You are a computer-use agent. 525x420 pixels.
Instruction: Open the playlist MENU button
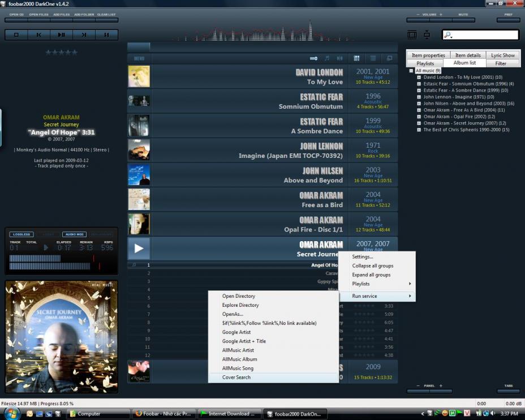pyautogui.click(x=139, y=58)
